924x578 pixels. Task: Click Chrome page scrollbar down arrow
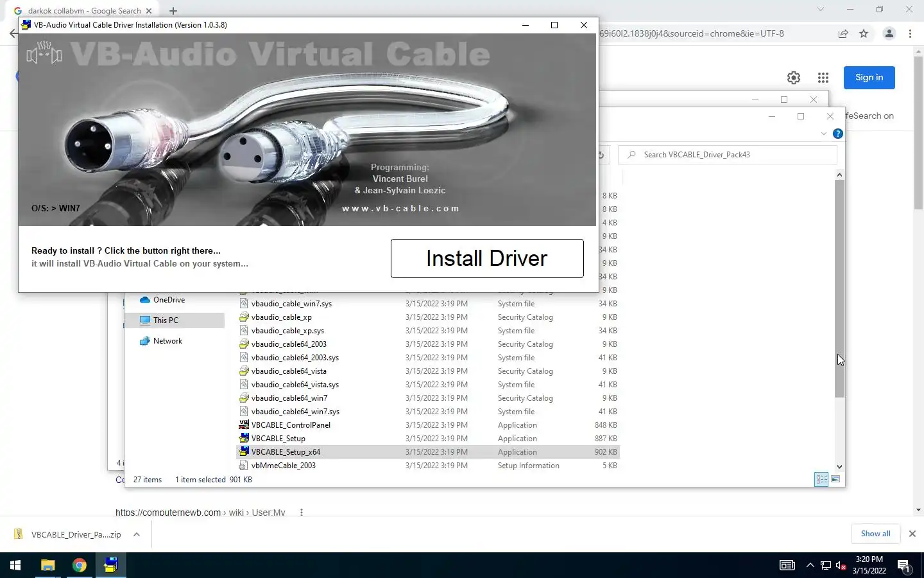click(x=918, y=510)
